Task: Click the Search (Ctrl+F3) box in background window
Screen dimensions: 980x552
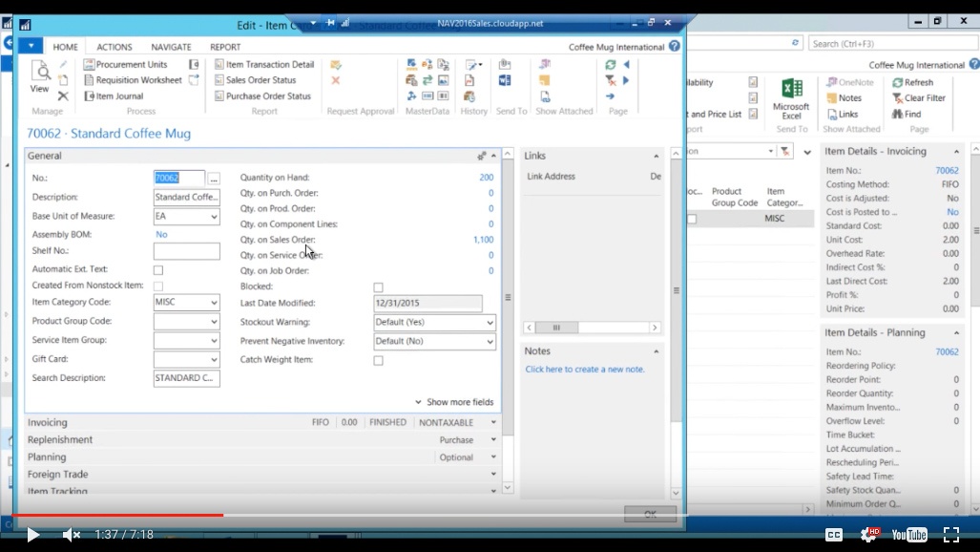Action: coord(893,44)
